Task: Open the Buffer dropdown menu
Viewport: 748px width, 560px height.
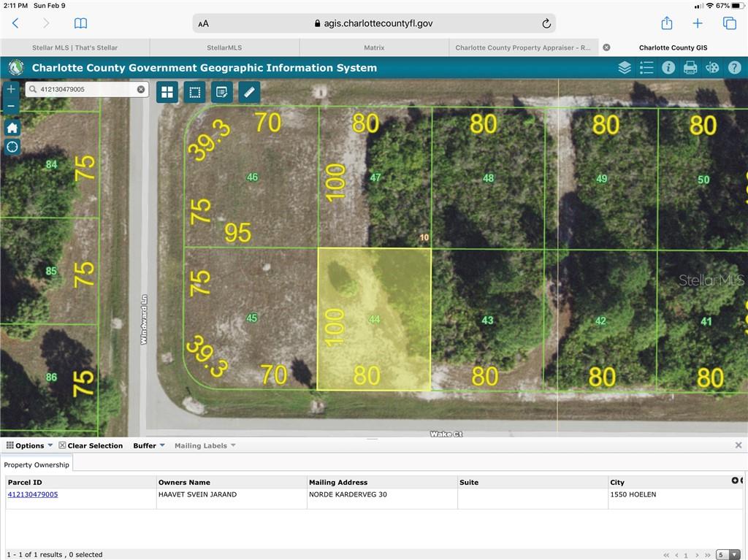Action: point(148,445)
